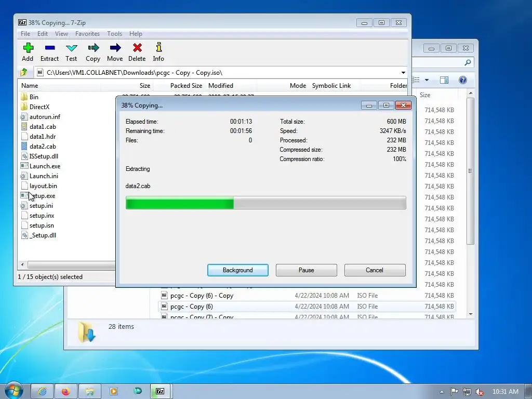The height and width of the screenshot is (399, 532).
Task: Expand the address path dropdown
Action: click(403, 73)
